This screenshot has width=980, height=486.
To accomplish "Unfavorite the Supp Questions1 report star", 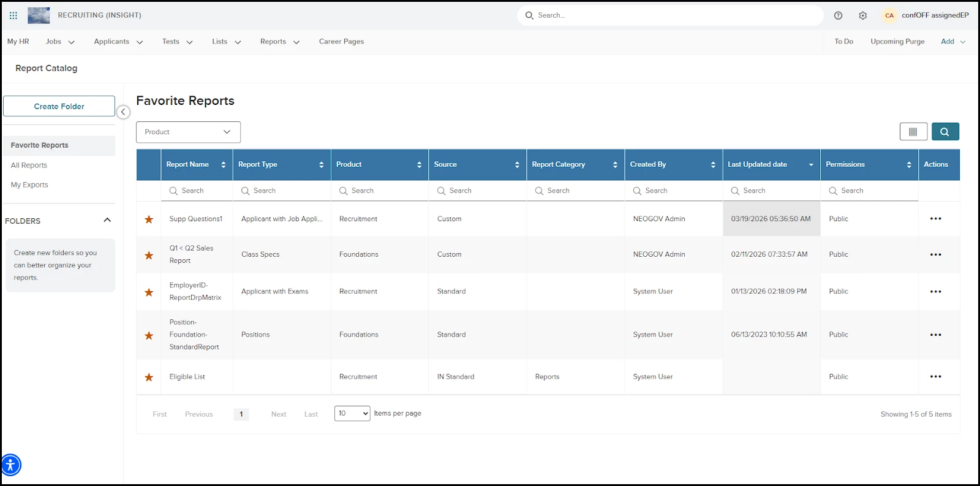I will point(149,219).
